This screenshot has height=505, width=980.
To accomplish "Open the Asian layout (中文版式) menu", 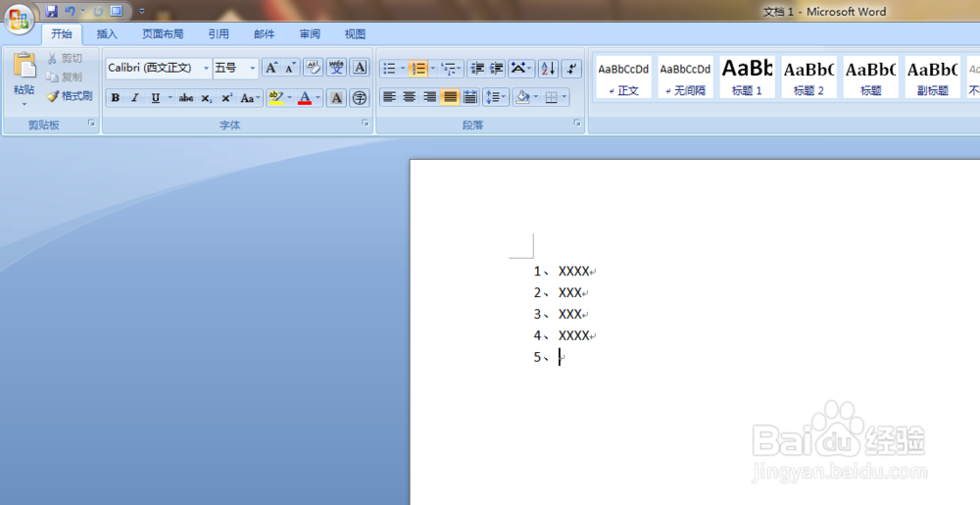I will click(x=521, y=68).
